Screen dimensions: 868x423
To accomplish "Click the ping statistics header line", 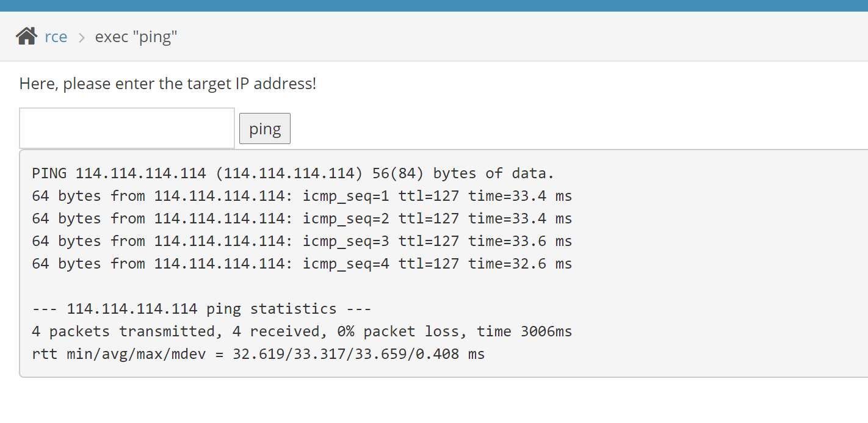I will (x=201, y=309).
